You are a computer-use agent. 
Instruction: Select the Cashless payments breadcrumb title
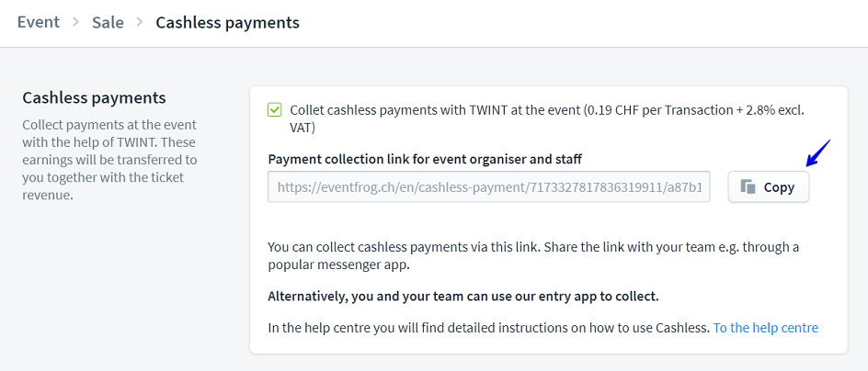tap(227, 22)
